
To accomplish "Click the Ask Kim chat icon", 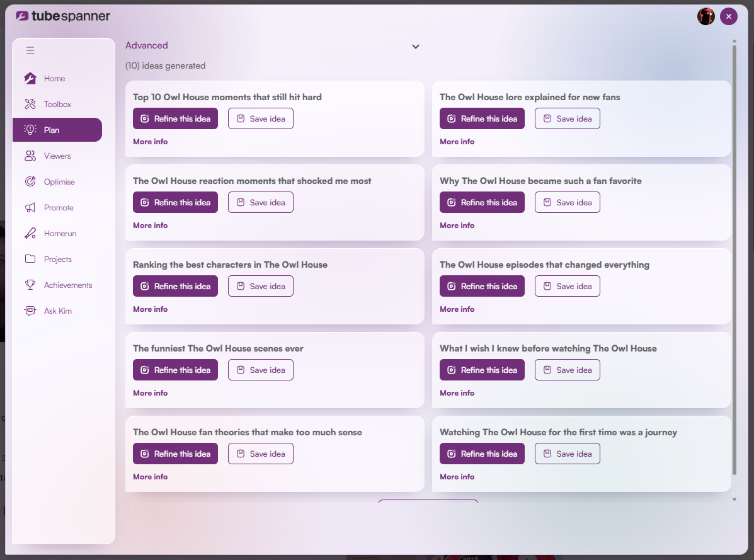I will pyautogui.click(x=30, y=311).
